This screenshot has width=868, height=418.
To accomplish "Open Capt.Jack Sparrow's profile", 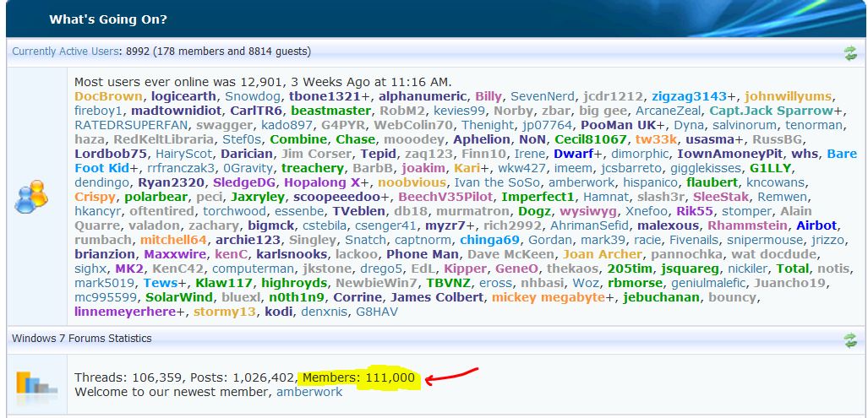I will [x=772, y=111].
